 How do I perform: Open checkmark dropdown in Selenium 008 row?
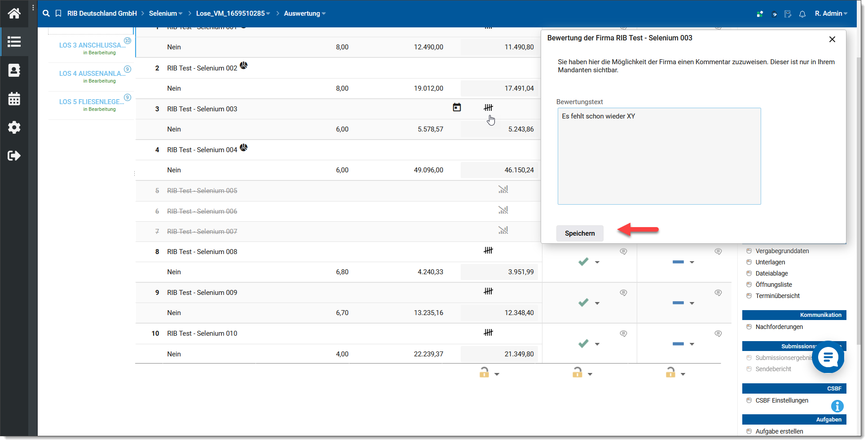(x=597, y=262)
